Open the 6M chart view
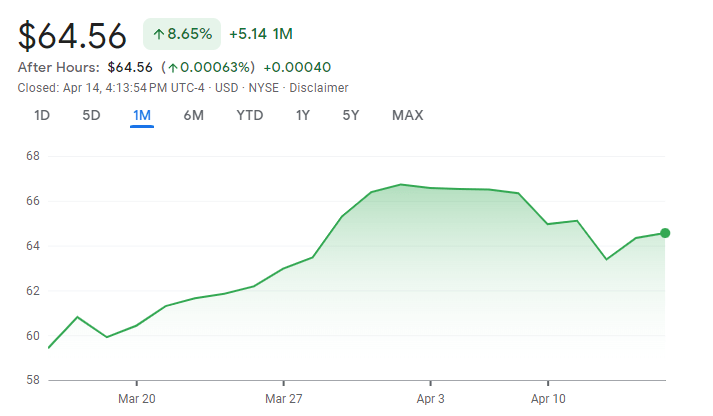713x416 pixels. [193, 115]
